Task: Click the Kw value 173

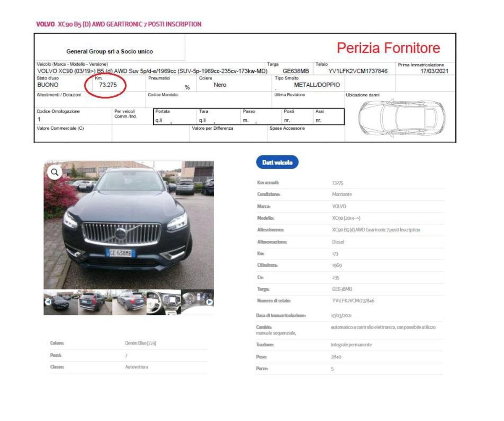Action: (335, 254)
